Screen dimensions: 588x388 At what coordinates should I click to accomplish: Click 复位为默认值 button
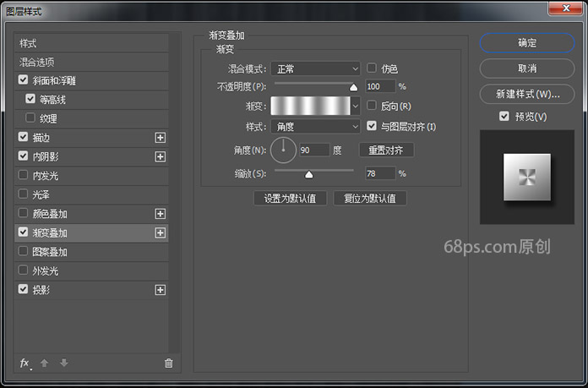(370, 198)
